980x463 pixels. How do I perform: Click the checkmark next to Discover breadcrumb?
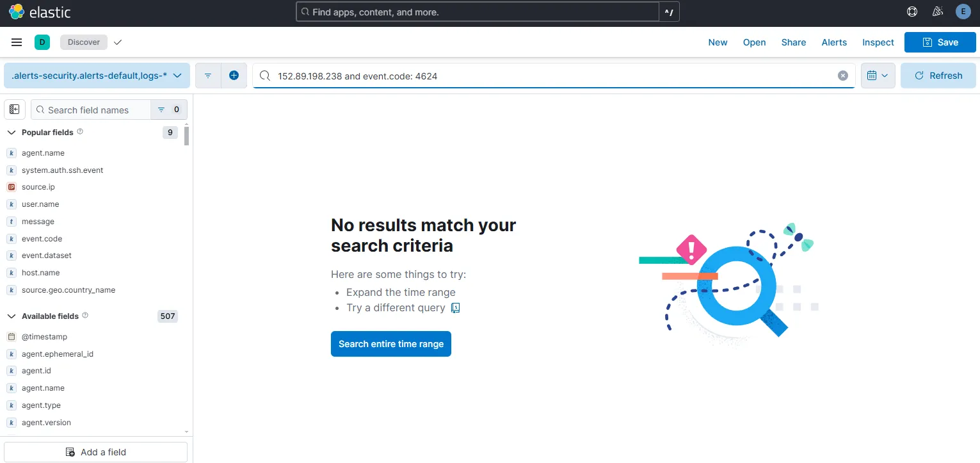[118, 42]
